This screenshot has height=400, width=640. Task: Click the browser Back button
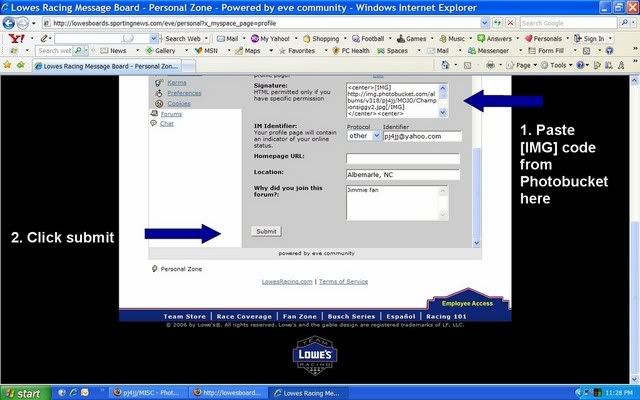pos(9,23)
